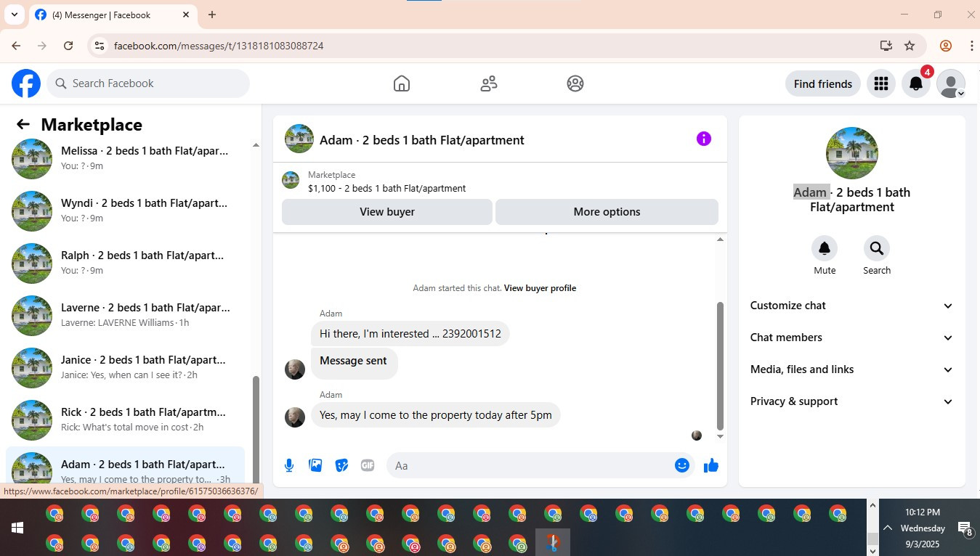This screenshot has height=556, width=980.
Task: Click the message 'Hi there, I'm interested ... 2392001512'
Action: 410,334
